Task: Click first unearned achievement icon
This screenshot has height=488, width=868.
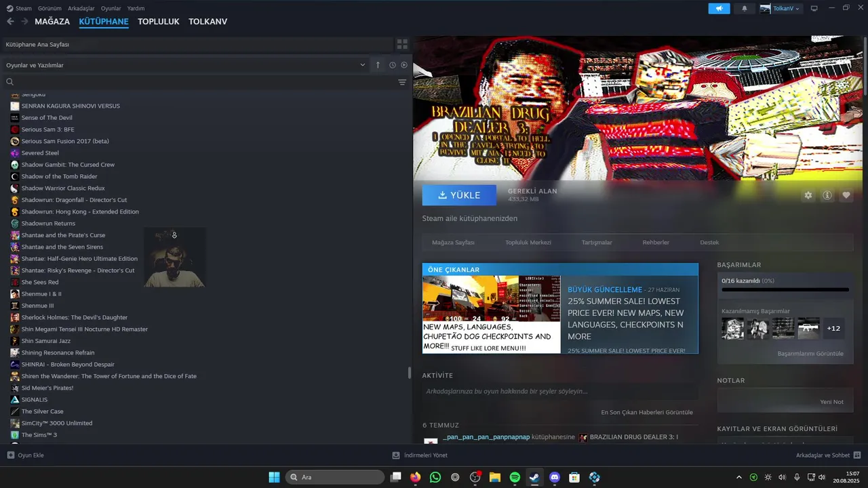Action: [x=732, y=328]
